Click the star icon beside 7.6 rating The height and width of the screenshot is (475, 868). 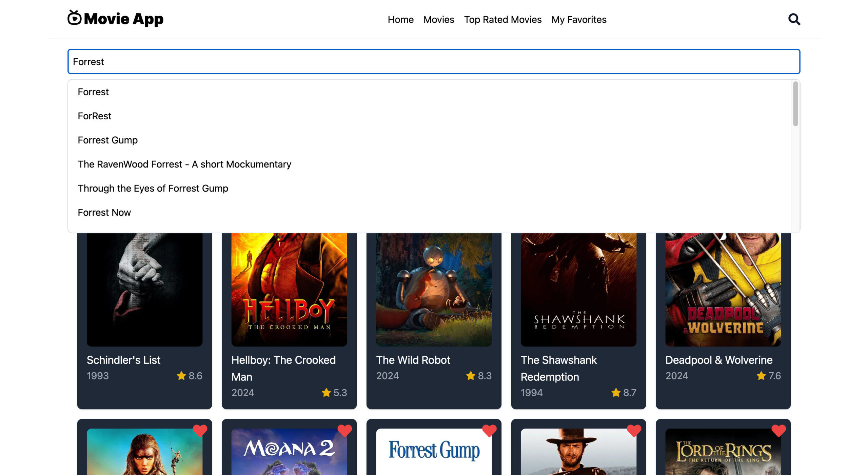(x=761, y=376)
